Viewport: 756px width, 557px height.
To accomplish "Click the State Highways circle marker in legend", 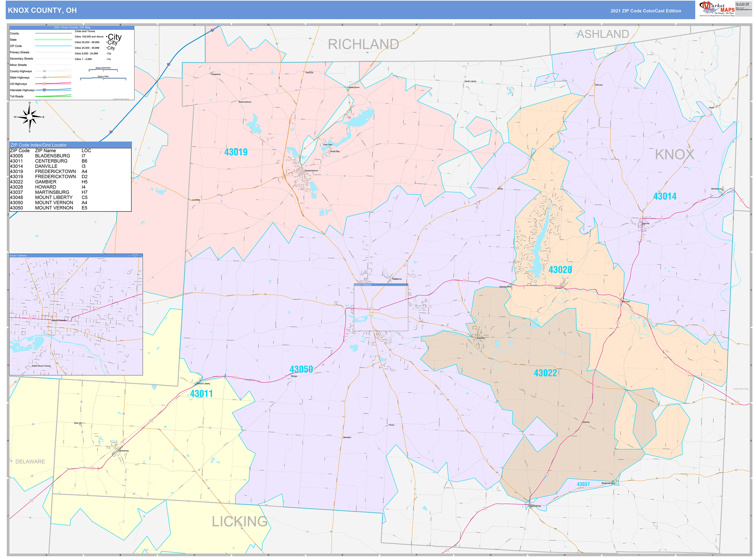I will (44, 78).
